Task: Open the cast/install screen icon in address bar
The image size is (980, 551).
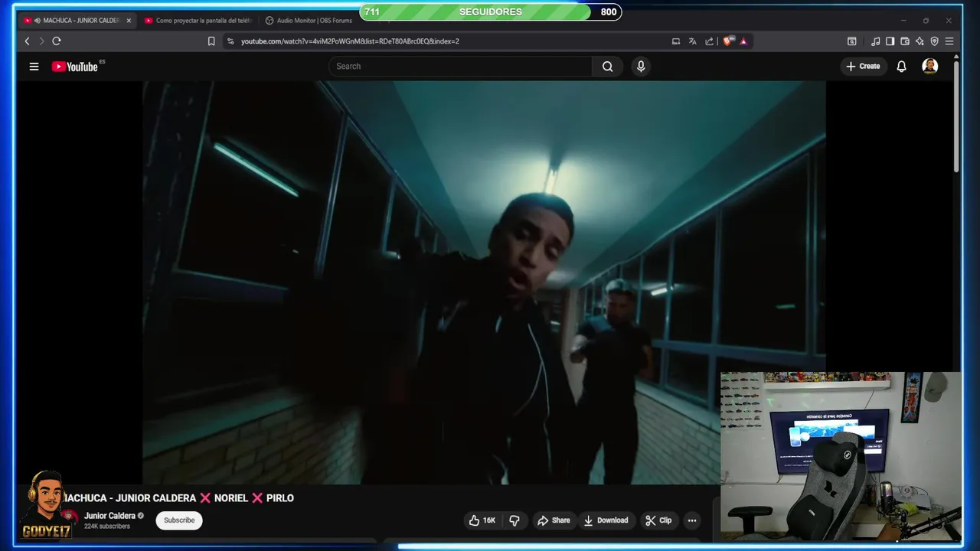Action: [676, 41]
